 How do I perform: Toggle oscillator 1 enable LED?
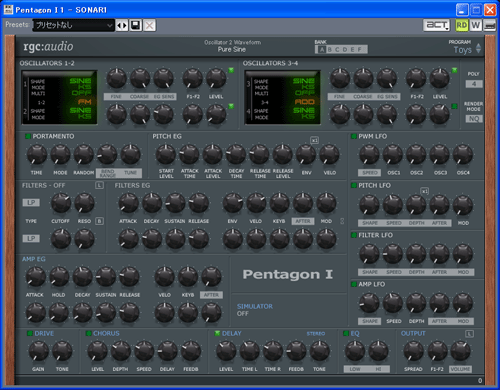click(x=231, y=70)
